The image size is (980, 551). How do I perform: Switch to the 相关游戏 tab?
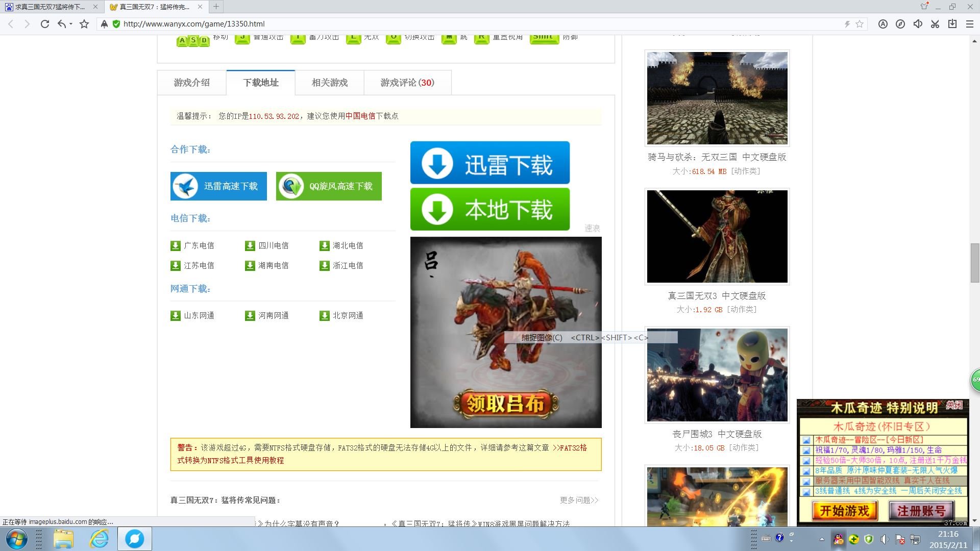coord(329,82)
